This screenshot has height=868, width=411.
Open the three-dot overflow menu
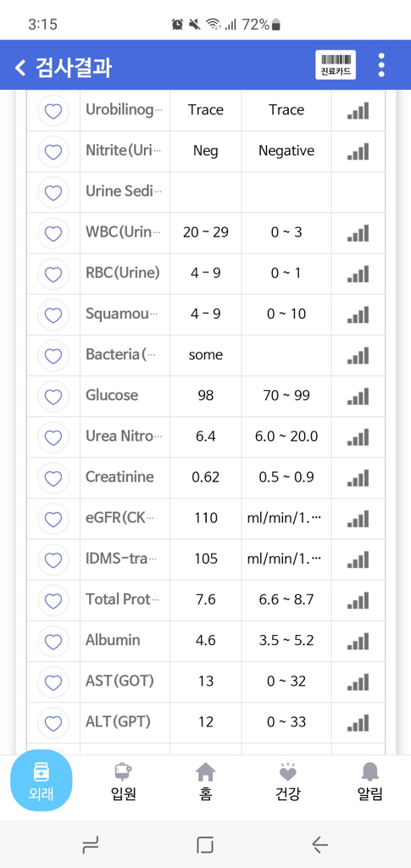(381, 65)
